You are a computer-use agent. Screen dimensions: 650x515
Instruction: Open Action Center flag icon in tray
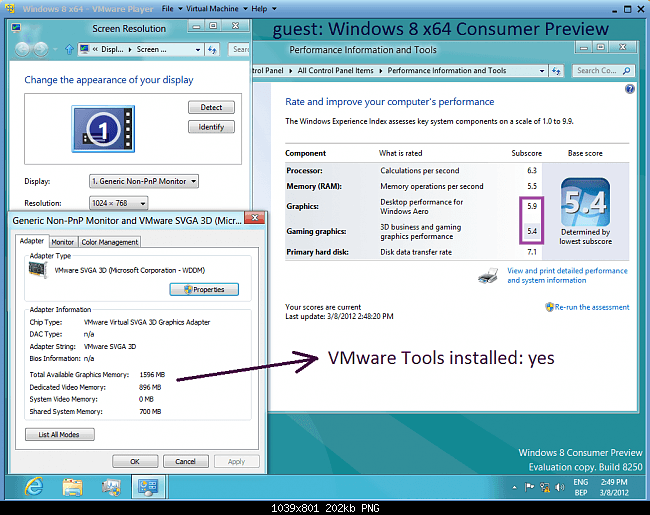click(x=529, y=487)
